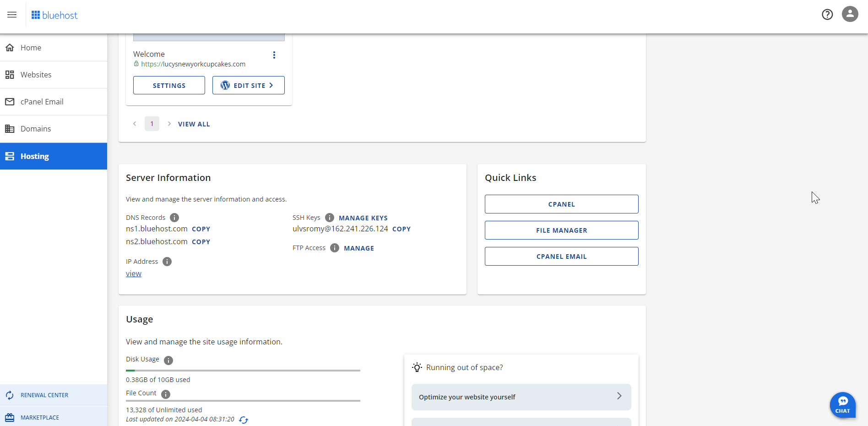Click the SSH Keys info icon

click(x=329, y=218)
